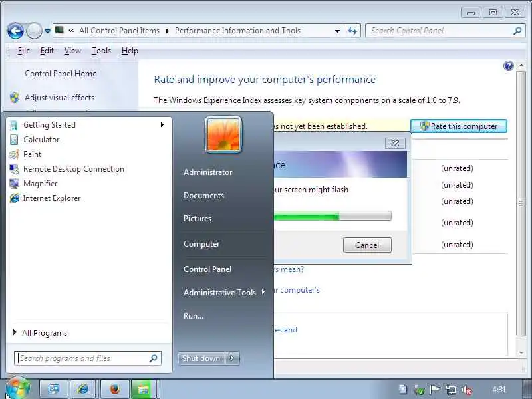Click Administrator in Start menu
This screenshot has height=399, width=532.
(208, 172)
